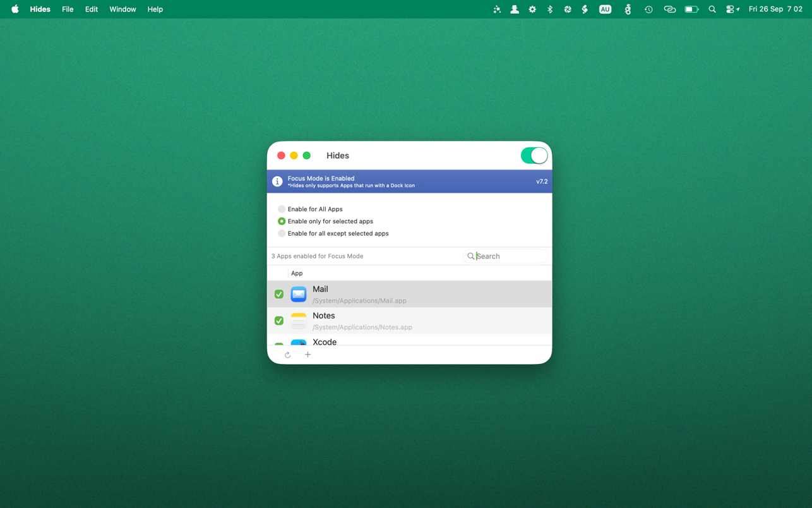
Task: Click /System/Applications/Notes.app path text
Action: pos(362,327)
